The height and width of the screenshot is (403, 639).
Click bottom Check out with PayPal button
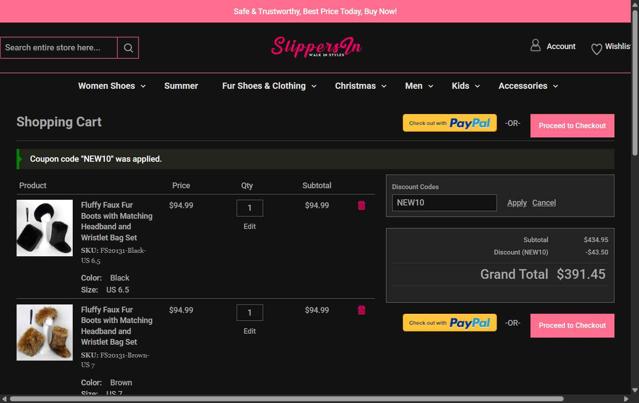tap(450, 323)
